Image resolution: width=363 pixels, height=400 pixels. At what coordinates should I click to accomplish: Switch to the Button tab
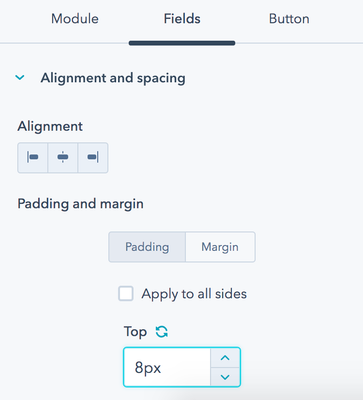tap(289, 19)
